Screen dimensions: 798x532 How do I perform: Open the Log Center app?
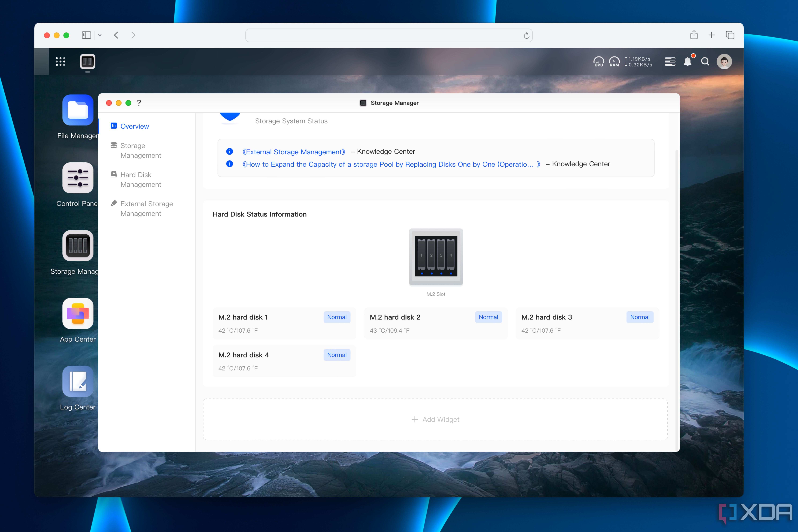click(x=78, y=381)
